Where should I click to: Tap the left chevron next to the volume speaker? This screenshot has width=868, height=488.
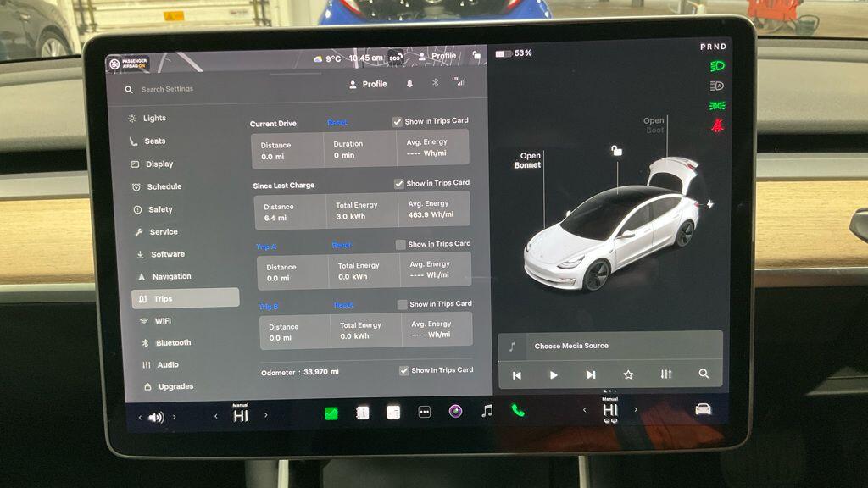coord(140,415)
